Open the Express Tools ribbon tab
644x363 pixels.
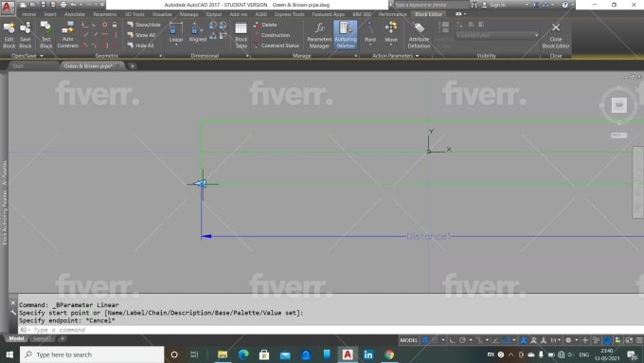[290, 14]
